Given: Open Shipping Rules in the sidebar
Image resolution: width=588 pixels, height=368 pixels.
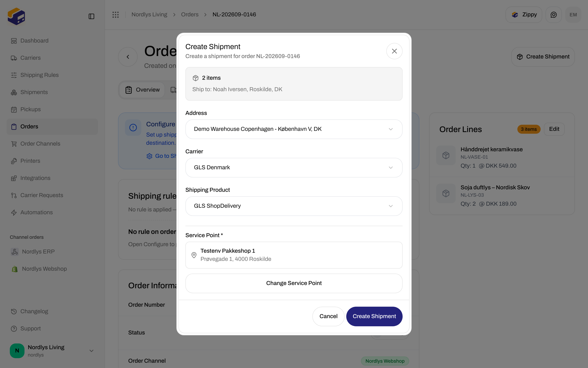Looking at the screenshot, I should (x=52, y=75).
